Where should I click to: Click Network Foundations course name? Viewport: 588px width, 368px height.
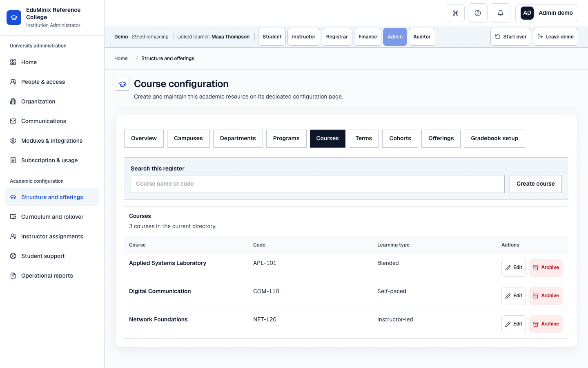158,319
